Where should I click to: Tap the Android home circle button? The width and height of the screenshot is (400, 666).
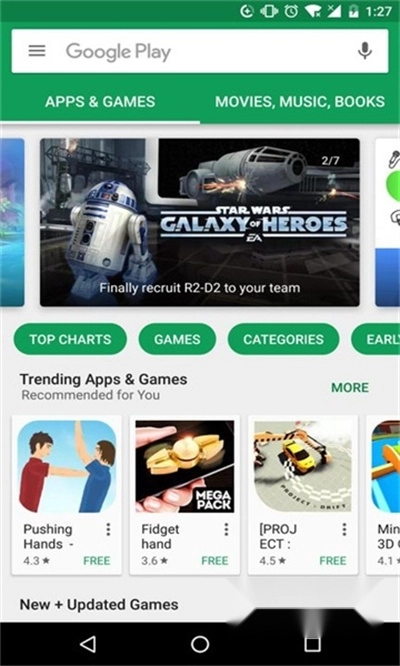200,644
